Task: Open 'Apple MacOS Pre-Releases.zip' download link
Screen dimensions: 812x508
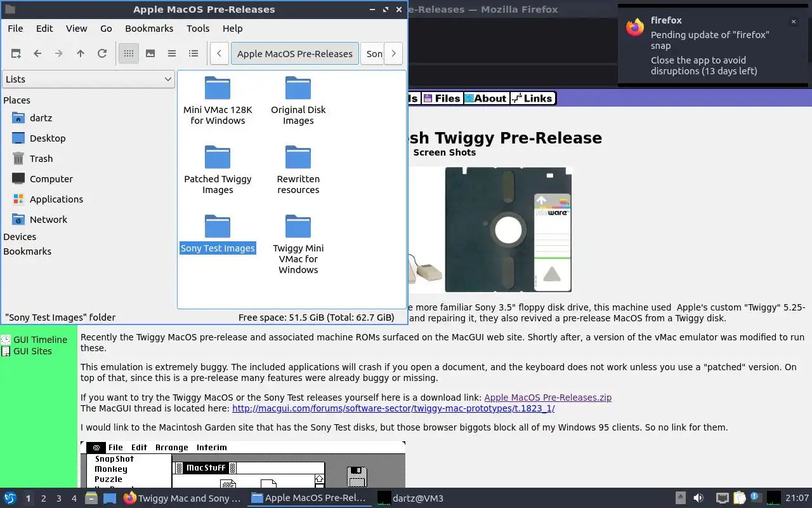Action: coord(547,398)
